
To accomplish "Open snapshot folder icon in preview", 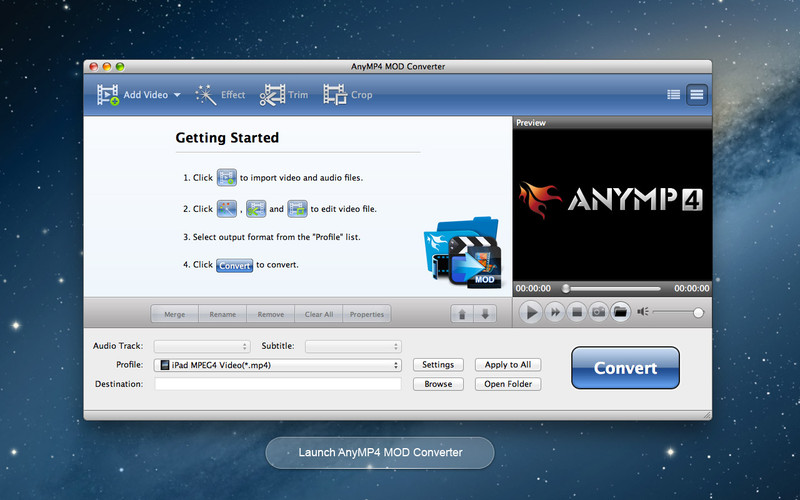I will coord(620,312).
